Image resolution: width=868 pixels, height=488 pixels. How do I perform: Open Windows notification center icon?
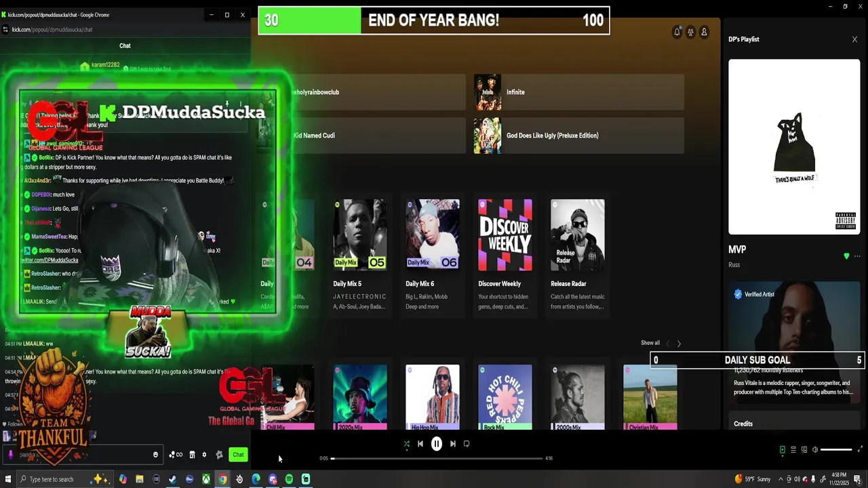[x=858, y=479]
